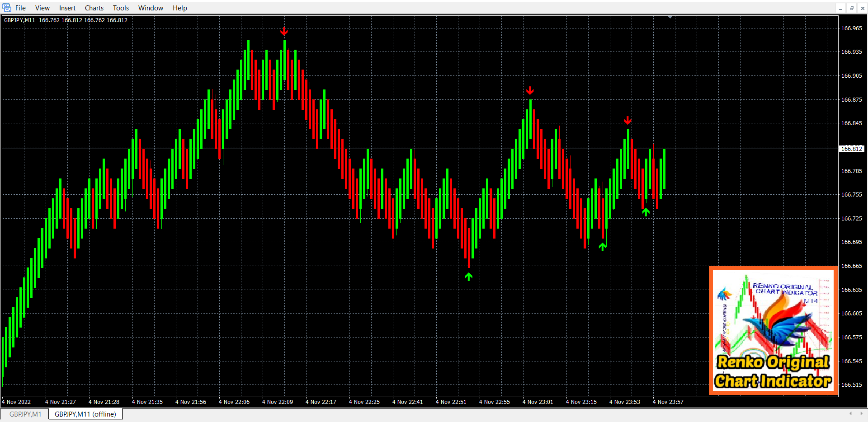Minimize the chart child window
868x422 pixels.
[840, 8]
